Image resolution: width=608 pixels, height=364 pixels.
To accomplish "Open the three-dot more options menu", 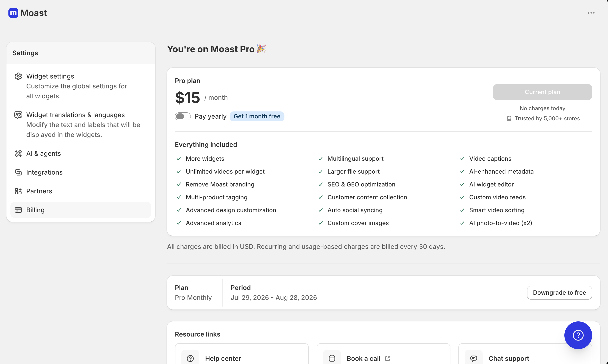I will click(591, 13).
